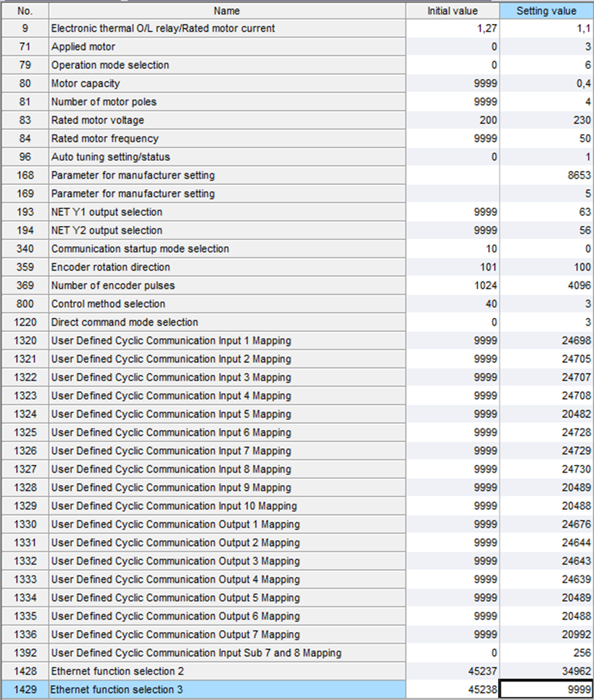
Task: Click row number 1392 cell
Action: pos(25,653)
